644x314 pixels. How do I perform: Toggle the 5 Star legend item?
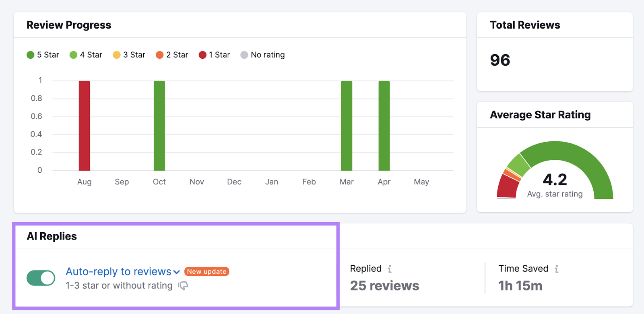tap(43, 55)
